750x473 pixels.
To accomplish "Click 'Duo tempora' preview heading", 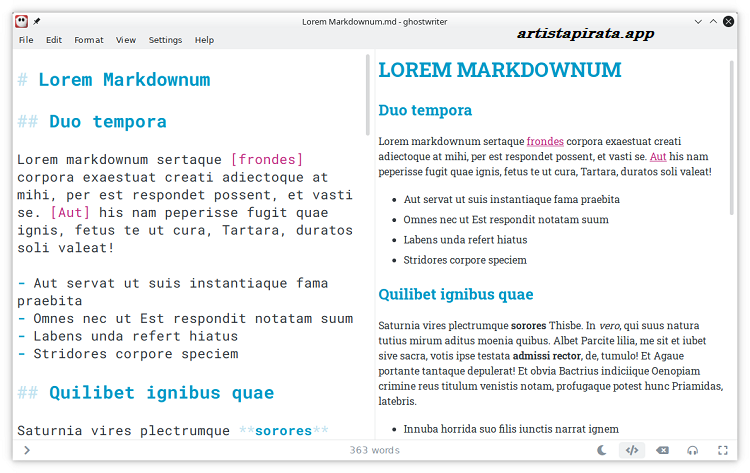I will pos(425,110).
